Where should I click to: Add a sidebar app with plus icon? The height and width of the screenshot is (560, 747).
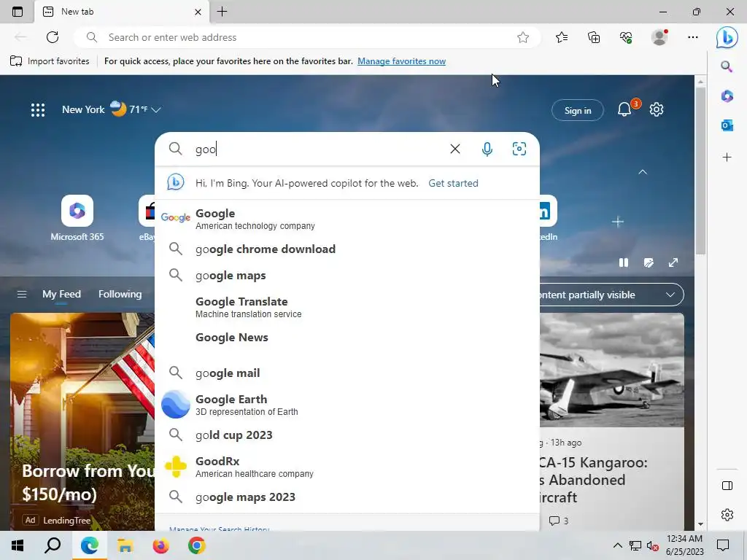tap(727, 157)
